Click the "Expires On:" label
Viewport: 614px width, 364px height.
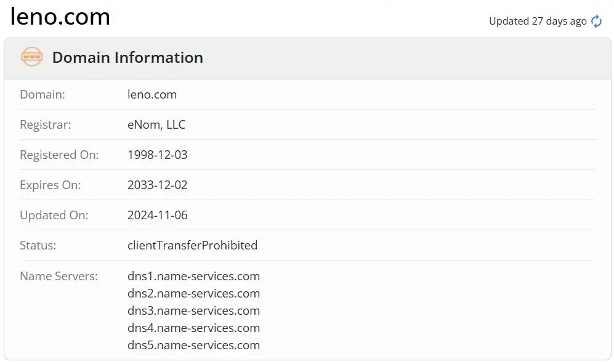point(50,185)
